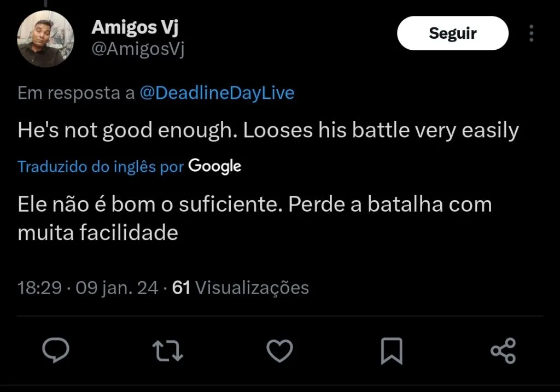Open the @DeadlineDayLive mention link
Viewport: 560px width, 392px height.
(x=217, y=93)
